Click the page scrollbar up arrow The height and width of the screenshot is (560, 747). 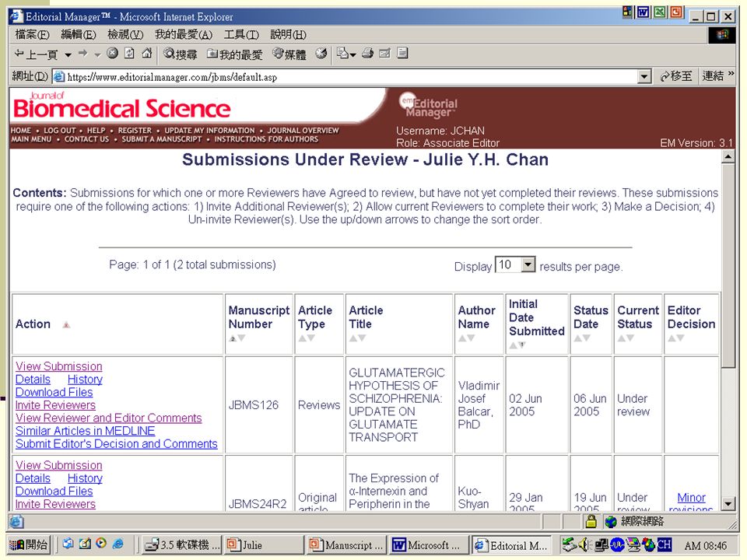(728, 156)
